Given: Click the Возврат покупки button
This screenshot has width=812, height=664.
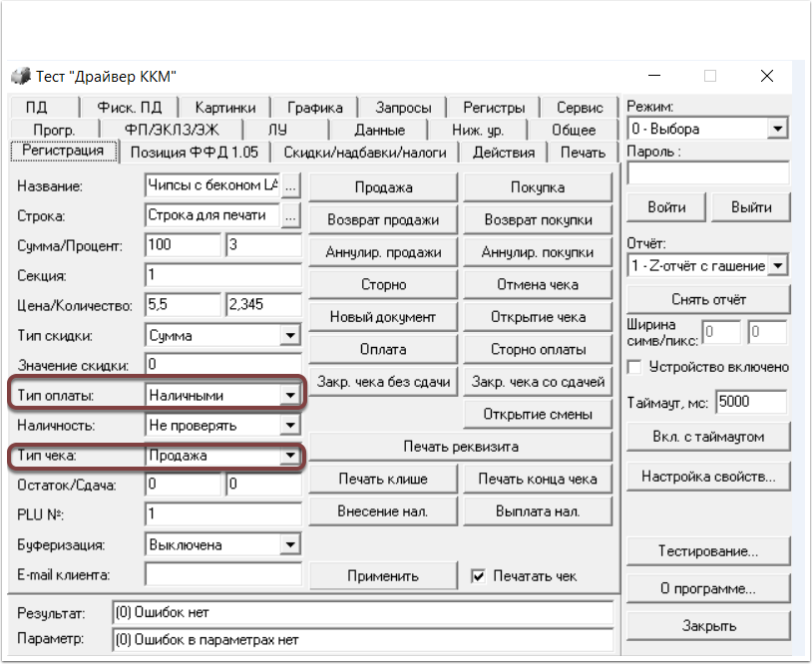Looking at the screenshot, I should pyautogui.click(x=538, y=220).
